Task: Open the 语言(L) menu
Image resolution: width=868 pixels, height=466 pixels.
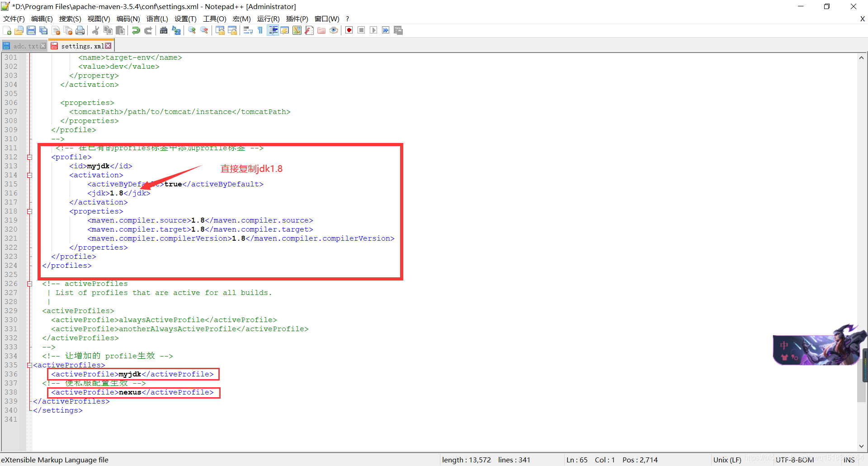Action: (157, 19)
